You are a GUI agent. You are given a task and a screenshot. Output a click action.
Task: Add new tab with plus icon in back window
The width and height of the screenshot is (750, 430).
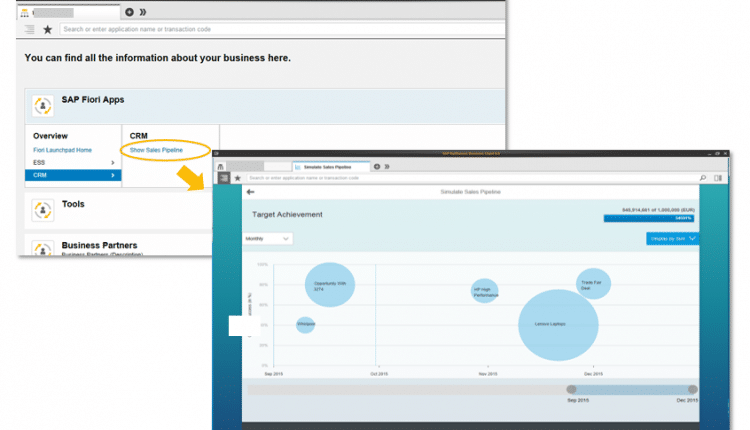[x=129, y=12]
